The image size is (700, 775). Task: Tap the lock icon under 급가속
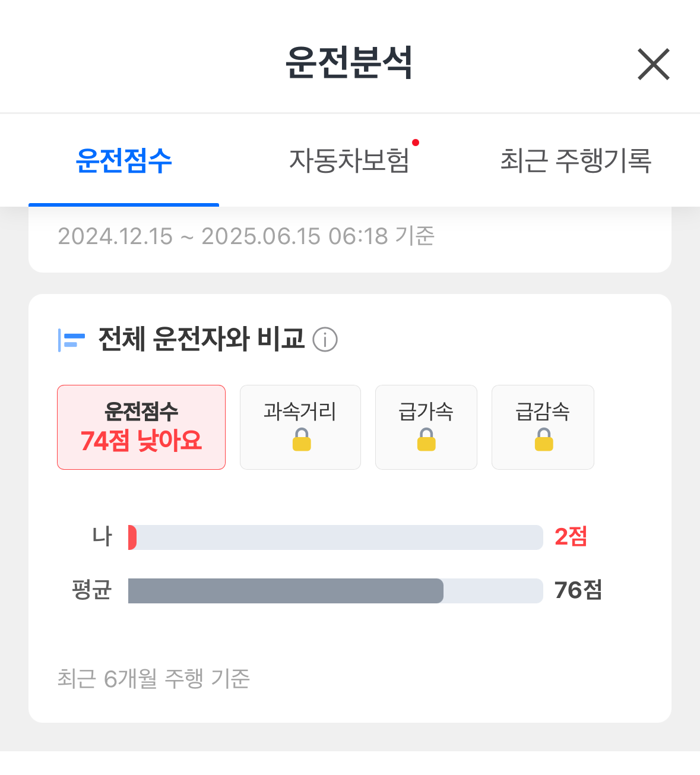(426, 439)
